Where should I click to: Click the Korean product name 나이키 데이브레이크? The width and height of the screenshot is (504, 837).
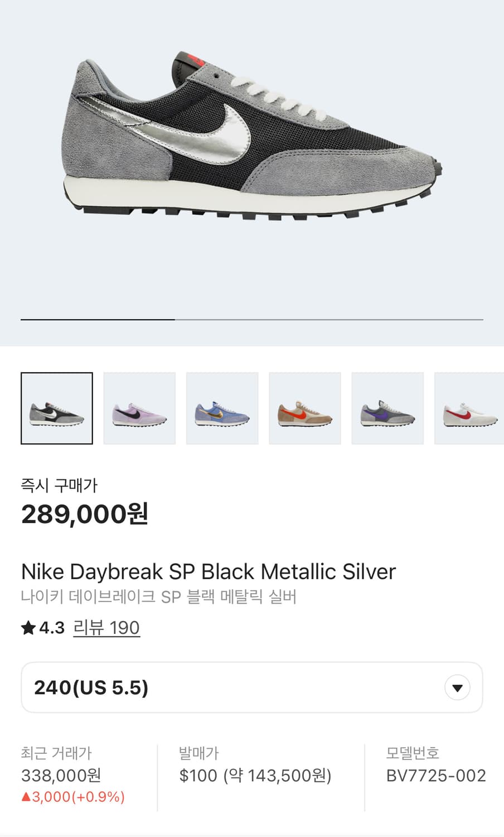pyautogui.click(x=158, y=597)
